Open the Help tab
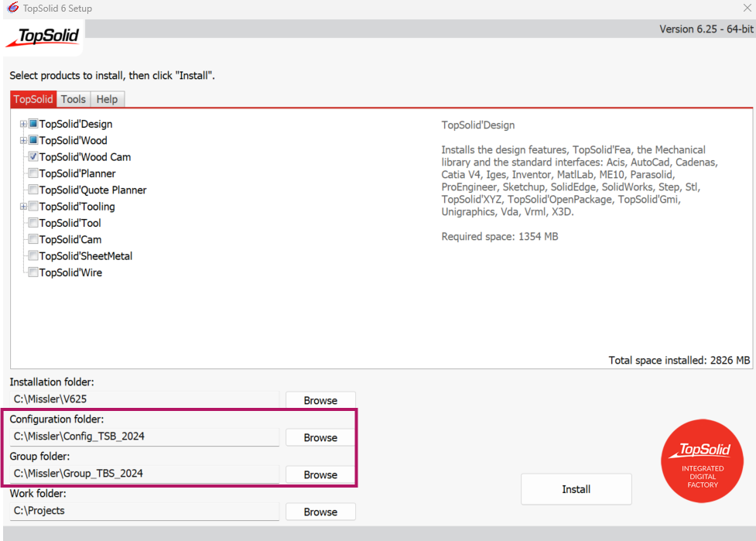Viewport: 756px width, 541px height. pyautogui.click(x=107, y=99)
